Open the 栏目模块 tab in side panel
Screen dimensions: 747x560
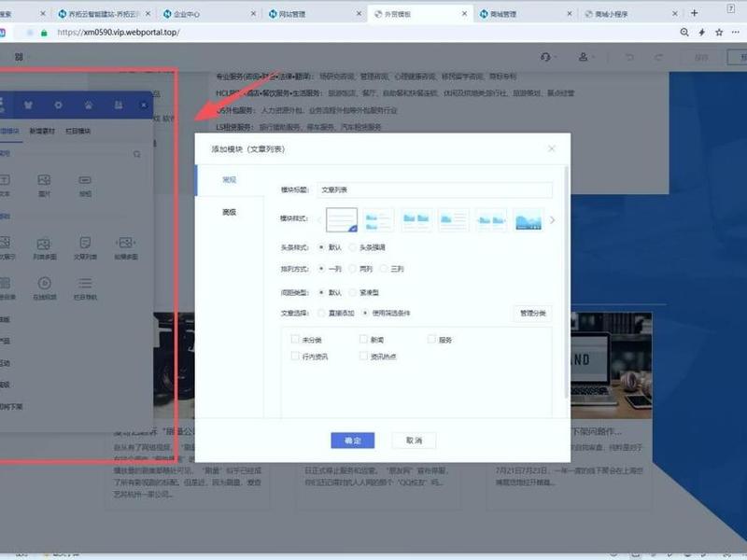(x=78, y=131)
